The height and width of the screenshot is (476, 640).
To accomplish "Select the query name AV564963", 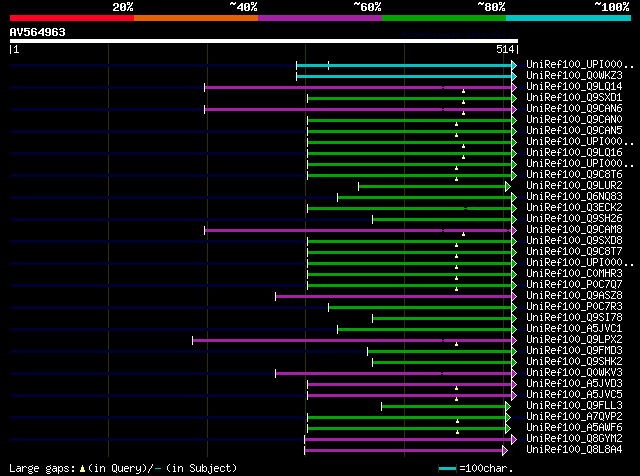I will 38,32.
